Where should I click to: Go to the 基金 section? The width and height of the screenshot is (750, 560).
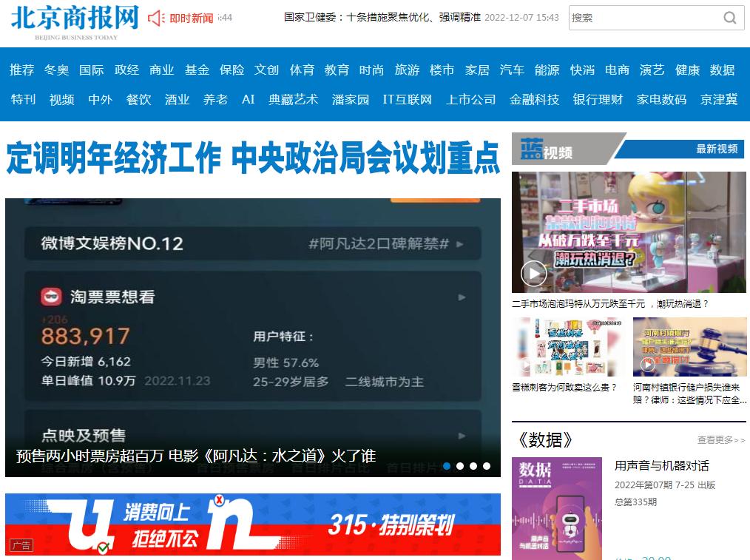click(x=197, y=70)
